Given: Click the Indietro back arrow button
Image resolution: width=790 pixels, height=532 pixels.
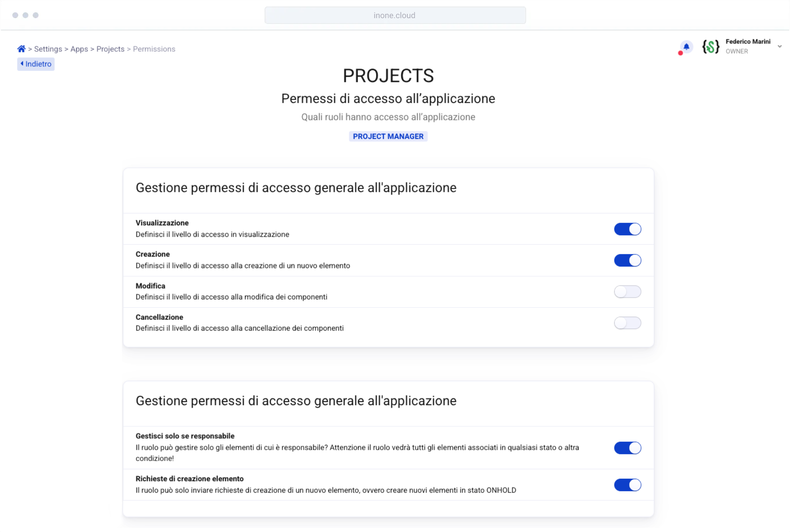Looking at the screenshot, I should point(36,64).
